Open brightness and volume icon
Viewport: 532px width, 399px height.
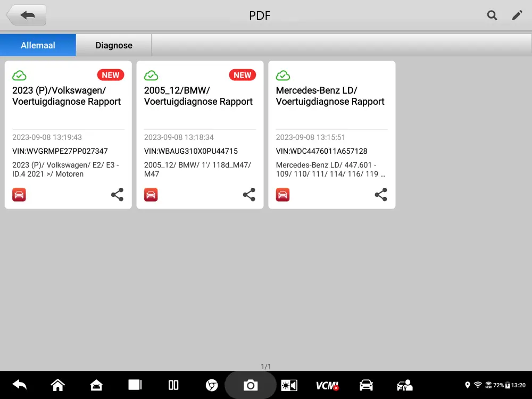pos(289,385)
